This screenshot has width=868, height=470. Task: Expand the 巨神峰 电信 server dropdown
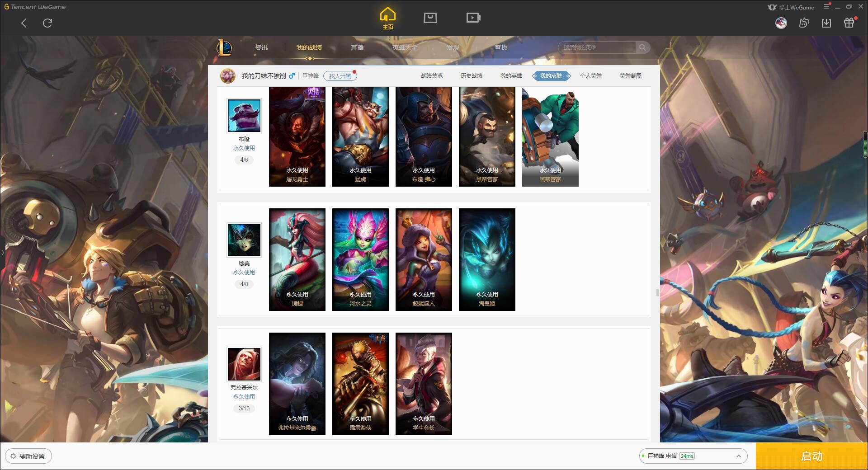coord(693,456)
